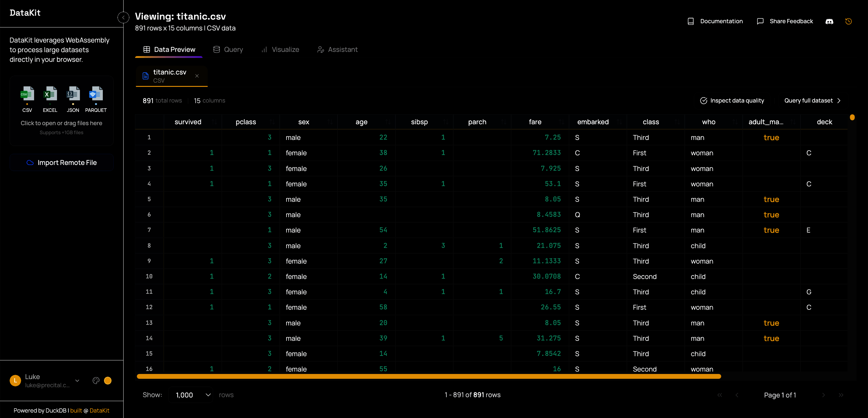868x418 pixels.
Task: Click the orange accent color dot
Action: 108,381
